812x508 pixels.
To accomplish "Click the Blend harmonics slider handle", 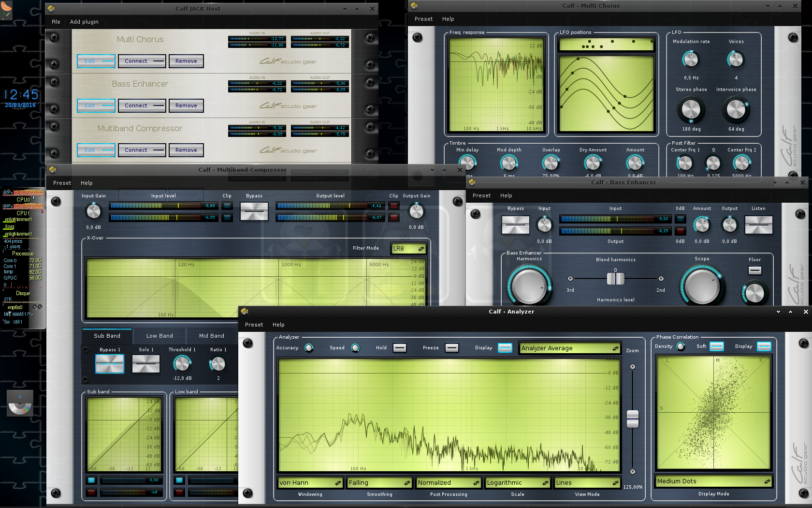I will tap(615, 279).
